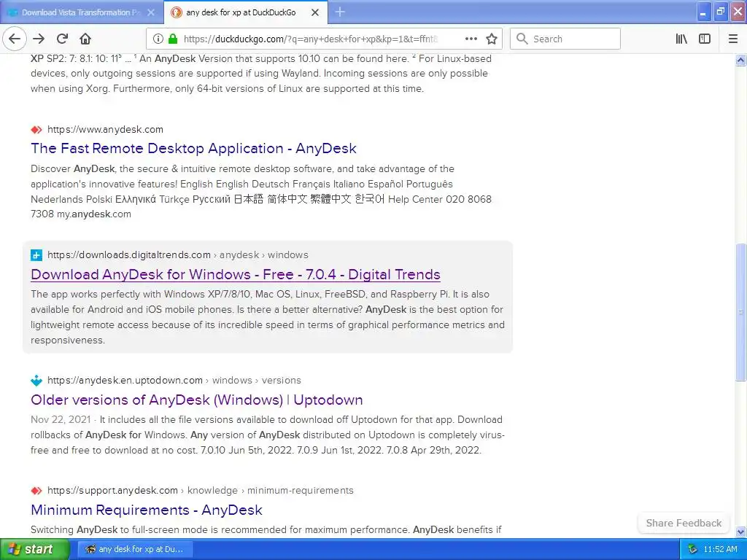
Task: Open Minimum Requirements - AnyDesk result
Action: (x=146, y=510)
